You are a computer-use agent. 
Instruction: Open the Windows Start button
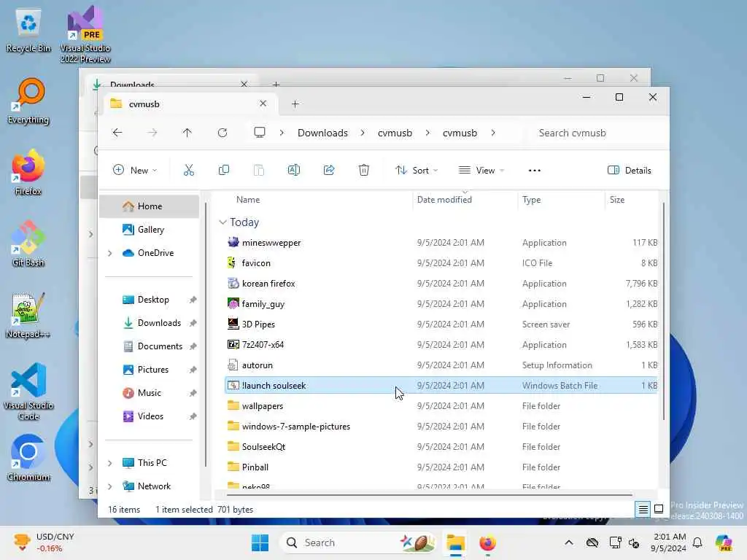point(260,542)
